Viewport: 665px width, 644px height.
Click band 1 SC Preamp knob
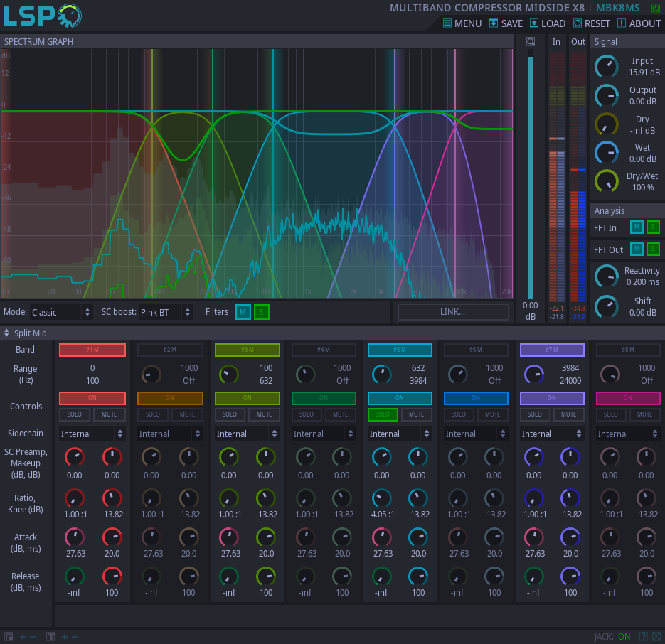click(74, 457)
